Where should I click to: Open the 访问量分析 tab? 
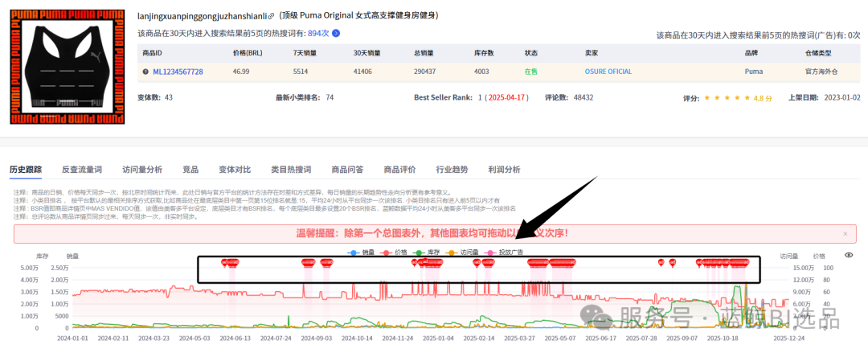point(142,170)
